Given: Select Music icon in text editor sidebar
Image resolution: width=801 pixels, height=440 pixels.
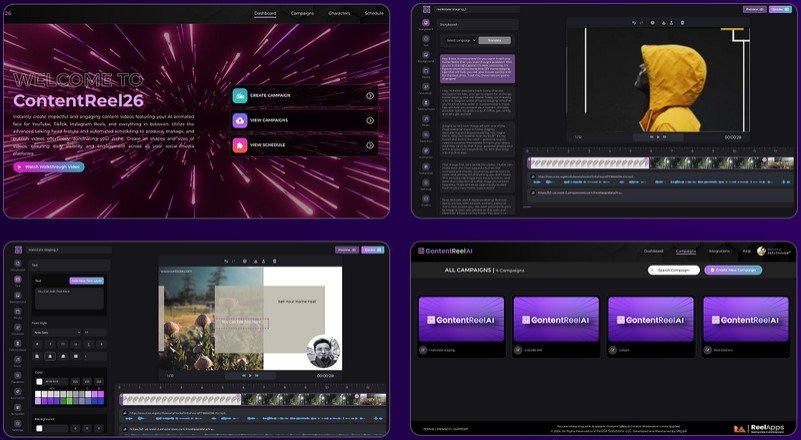Looking at the screenshot, I should click(x=18, y=359).
